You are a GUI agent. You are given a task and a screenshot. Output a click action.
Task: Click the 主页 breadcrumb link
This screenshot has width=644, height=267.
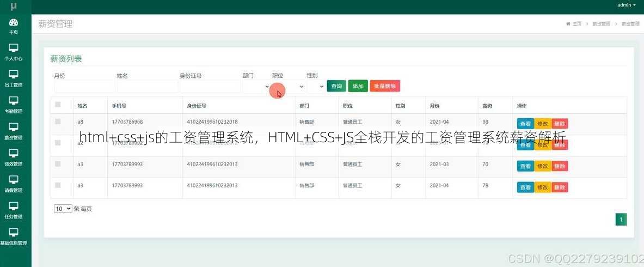[x=577, y=24]
